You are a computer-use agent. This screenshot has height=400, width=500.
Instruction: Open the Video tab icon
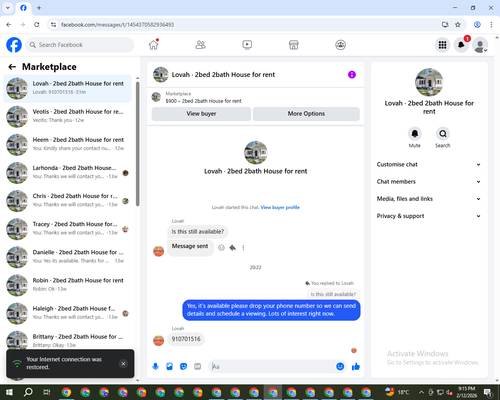pos(247,45)
